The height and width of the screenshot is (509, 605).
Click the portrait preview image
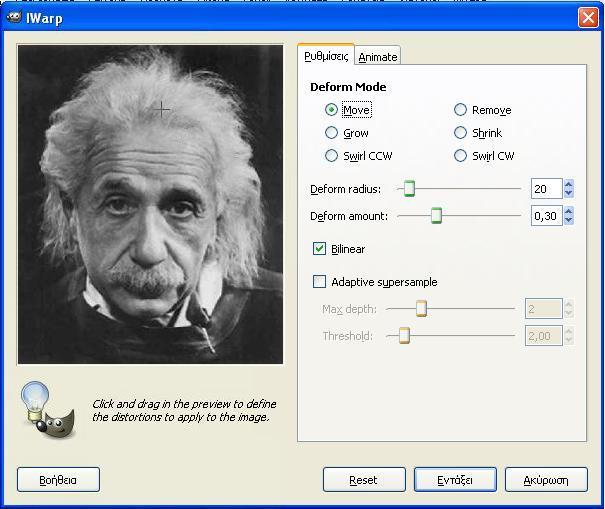[x=150, y=205]
